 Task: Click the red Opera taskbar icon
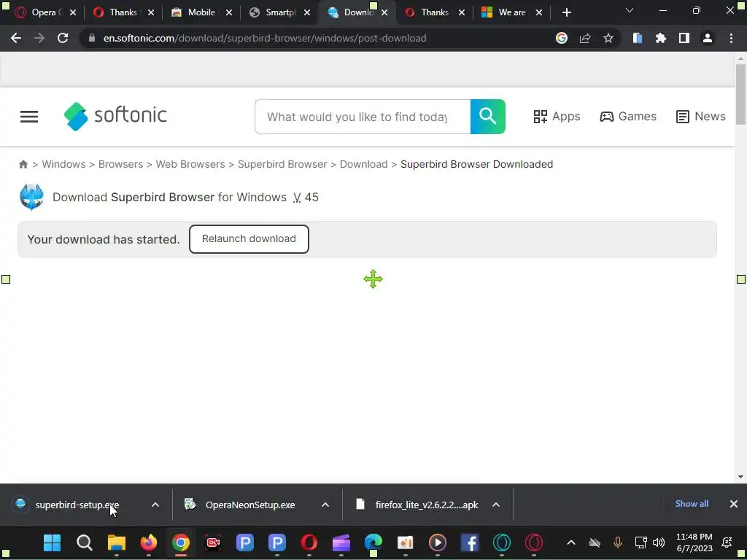[309, 542]
